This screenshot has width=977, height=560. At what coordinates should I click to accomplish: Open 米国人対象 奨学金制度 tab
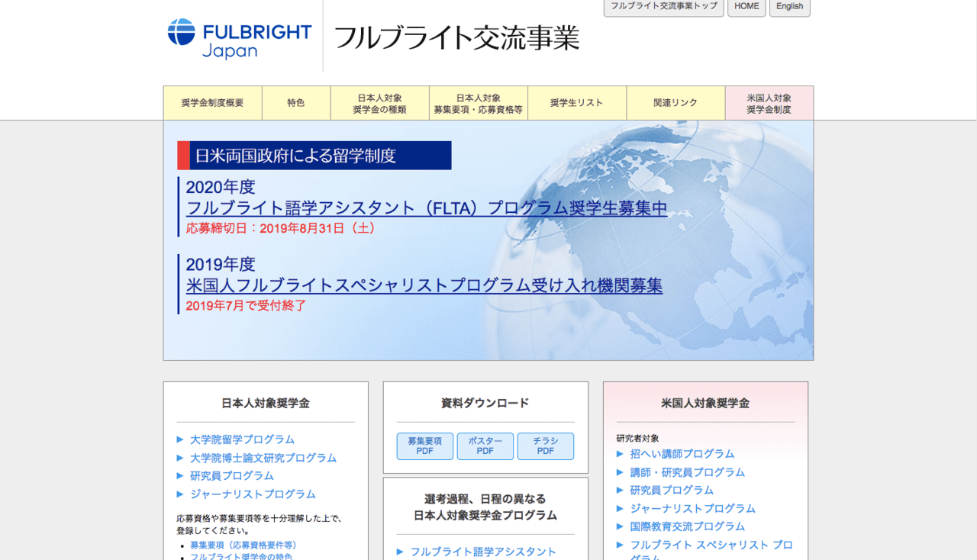click(x=769, y=103)
